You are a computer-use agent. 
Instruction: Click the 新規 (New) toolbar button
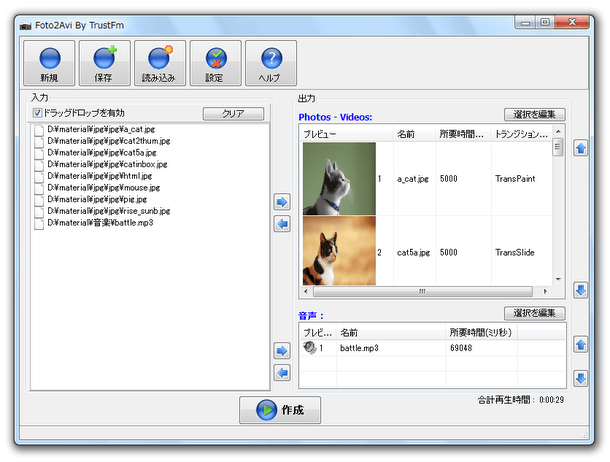click(49, 63)
